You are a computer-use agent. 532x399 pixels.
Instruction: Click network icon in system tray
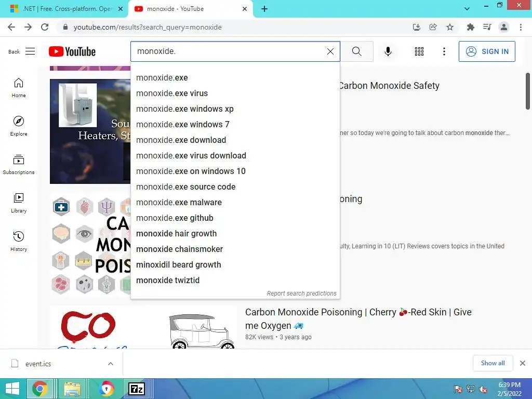(x=471, y=389)
